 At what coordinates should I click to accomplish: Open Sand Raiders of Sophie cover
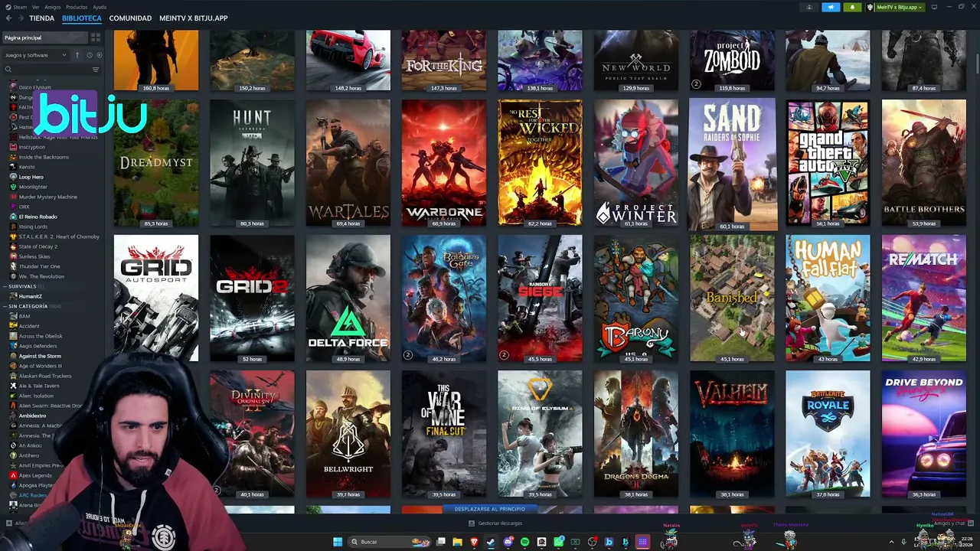point(732,164)
